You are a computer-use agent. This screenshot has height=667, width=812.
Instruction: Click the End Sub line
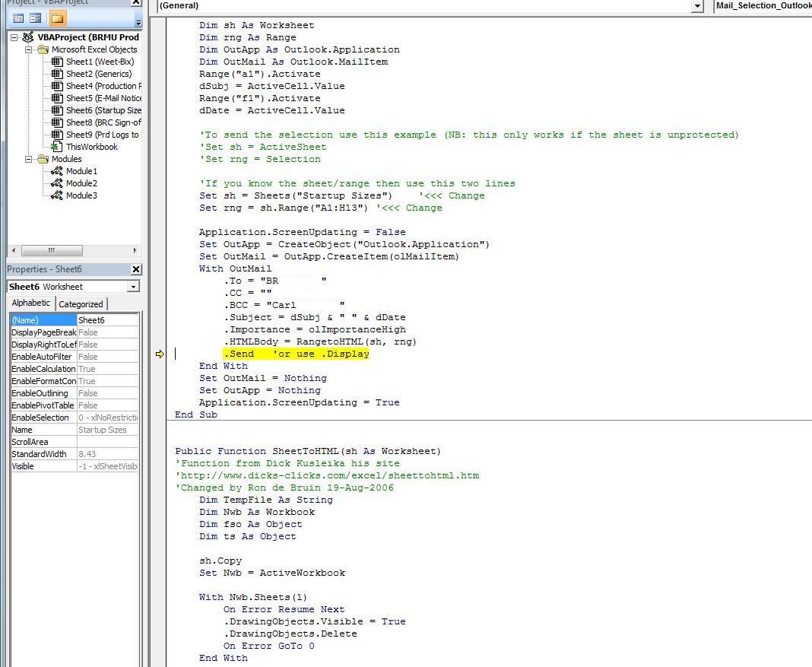tap(195, 414)
